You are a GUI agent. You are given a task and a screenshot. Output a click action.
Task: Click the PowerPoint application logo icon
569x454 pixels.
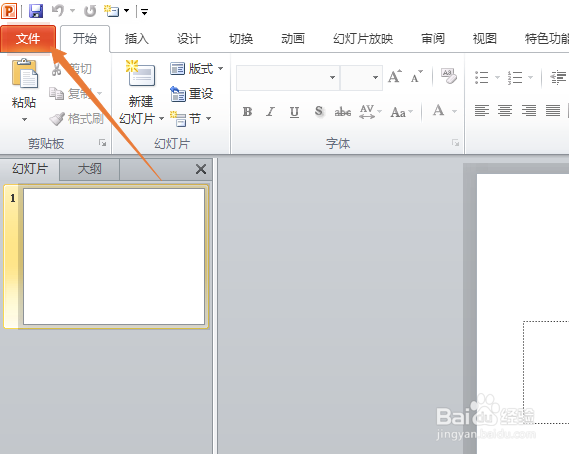pyautogui.click(x=9, y=11)
